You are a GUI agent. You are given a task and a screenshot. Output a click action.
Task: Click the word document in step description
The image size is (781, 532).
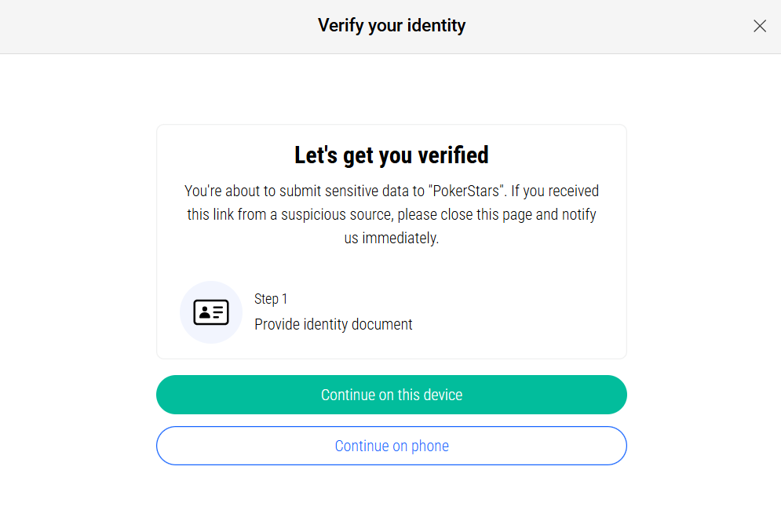click(x=382, y=324)
